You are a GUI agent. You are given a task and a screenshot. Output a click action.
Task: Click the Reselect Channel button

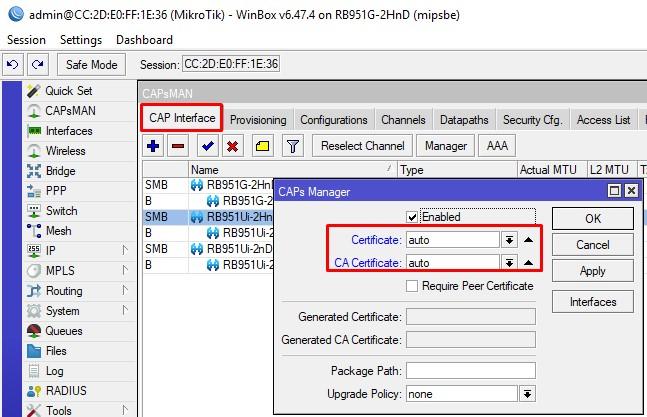pos(363,146)
